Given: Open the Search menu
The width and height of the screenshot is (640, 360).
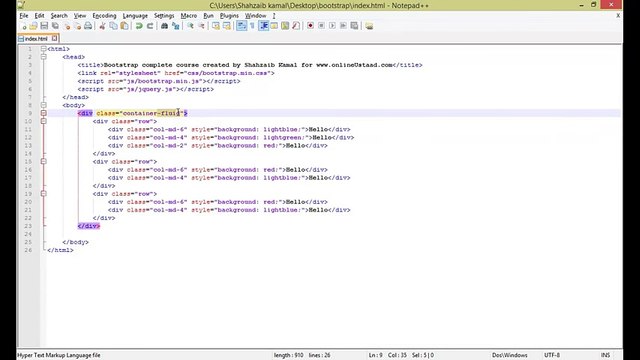Looking at the screenshot, I should point(59,16).
